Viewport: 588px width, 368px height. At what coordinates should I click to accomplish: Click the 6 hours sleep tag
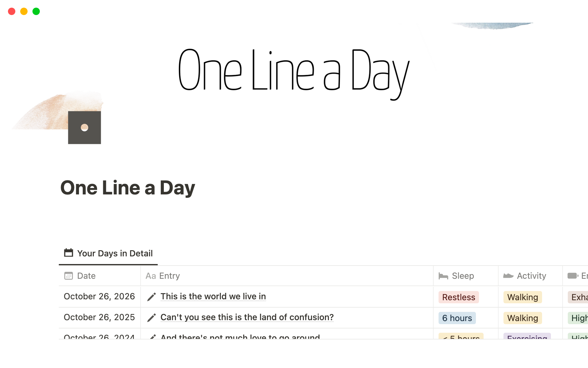[x=457, y=318]
